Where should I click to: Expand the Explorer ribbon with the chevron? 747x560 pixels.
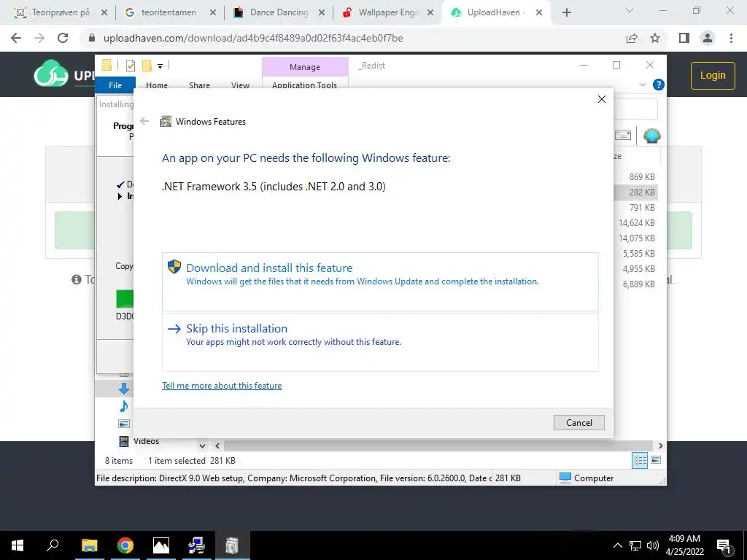[642, 85]
